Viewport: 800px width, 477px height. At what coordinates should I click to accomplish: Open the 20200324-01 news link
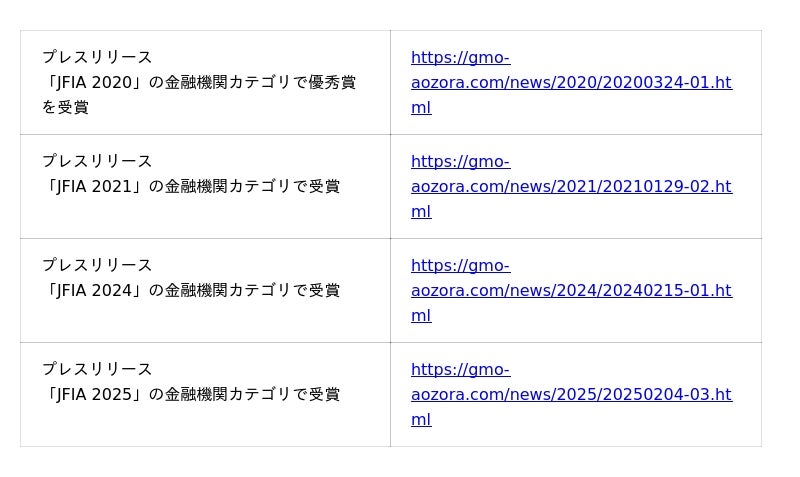click(x=571, y=83)
